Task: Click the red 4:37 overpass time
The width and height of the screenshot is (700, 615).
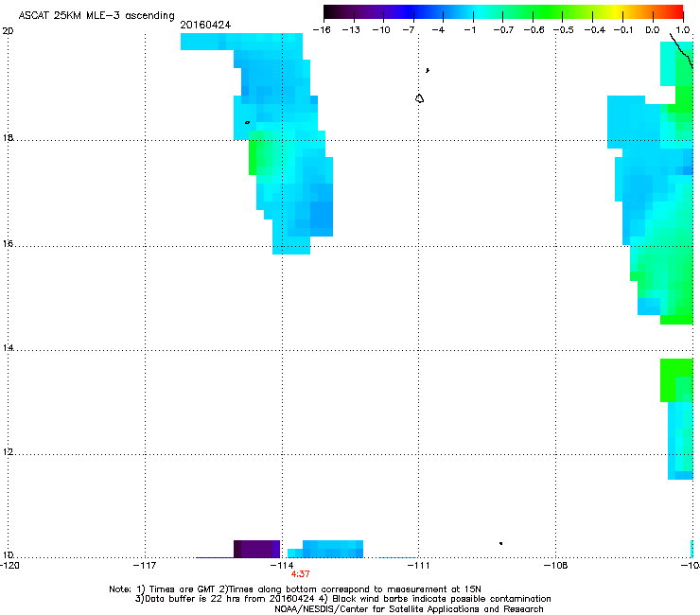Action: tap(301, 574)
